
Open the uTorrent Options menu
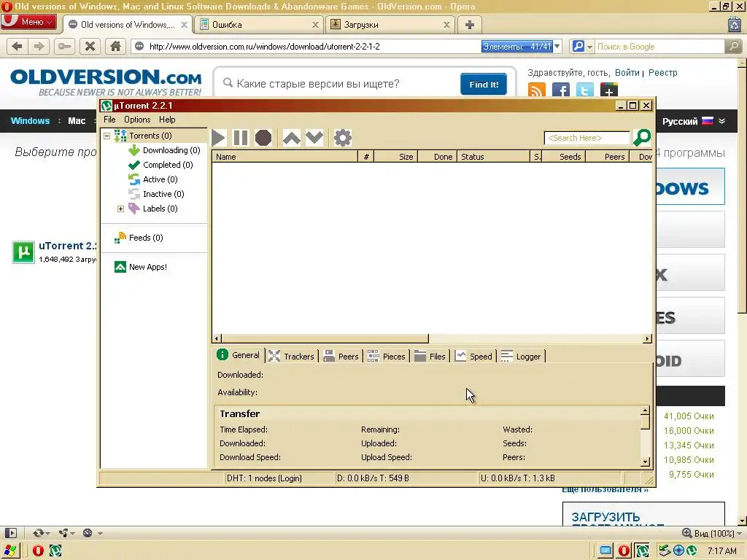point(137,120)
